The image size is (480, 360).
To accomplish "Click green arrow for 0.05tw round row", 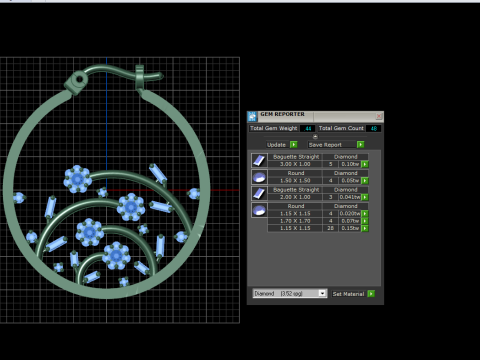I will point(365,181).
